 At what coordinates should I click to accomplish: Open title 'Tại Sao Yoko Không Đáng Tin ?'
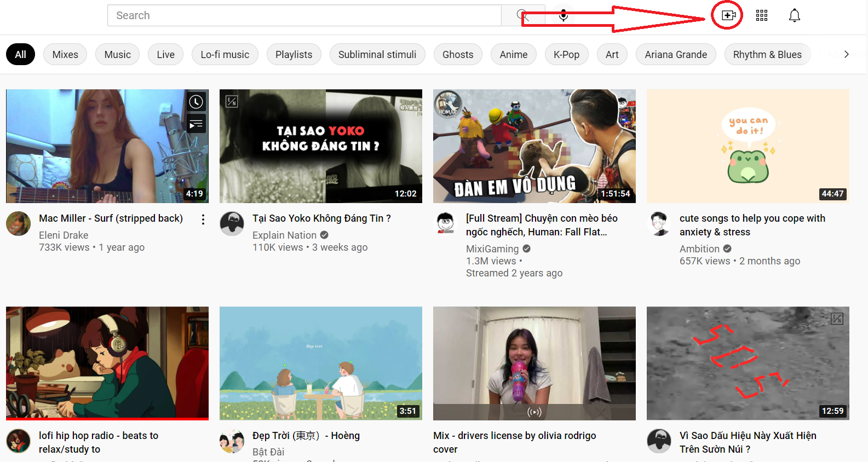pyautogui.click(x=321, y=218)
